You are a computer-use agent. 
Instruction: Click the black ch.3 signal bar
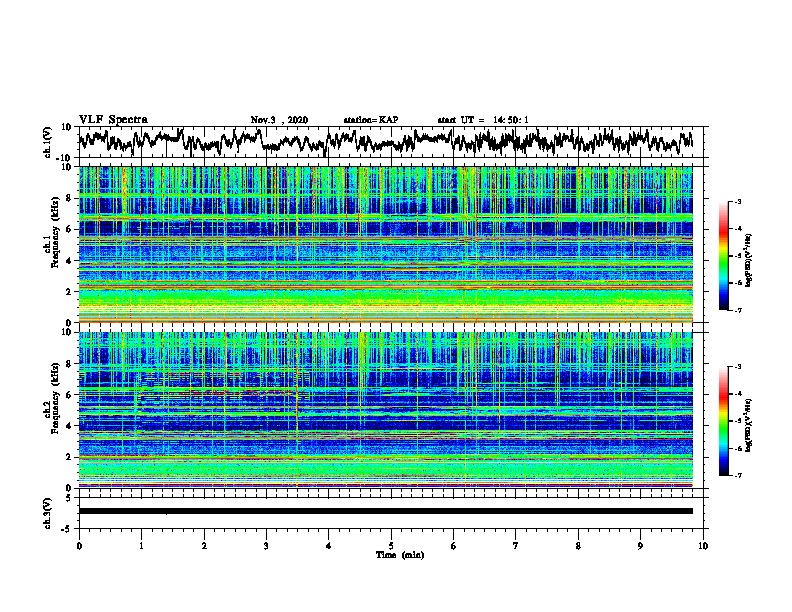(385, 511)
